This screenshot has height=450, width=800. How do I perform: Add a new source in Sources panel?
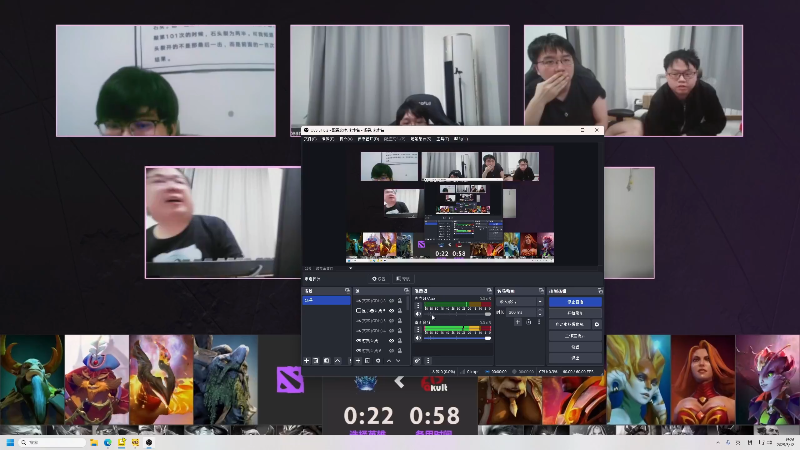358,361
